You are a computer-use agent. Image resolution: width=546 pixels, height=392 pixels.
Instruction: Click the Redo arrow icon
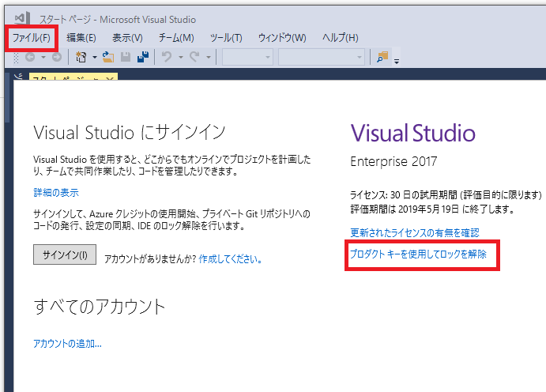point(194,57)
